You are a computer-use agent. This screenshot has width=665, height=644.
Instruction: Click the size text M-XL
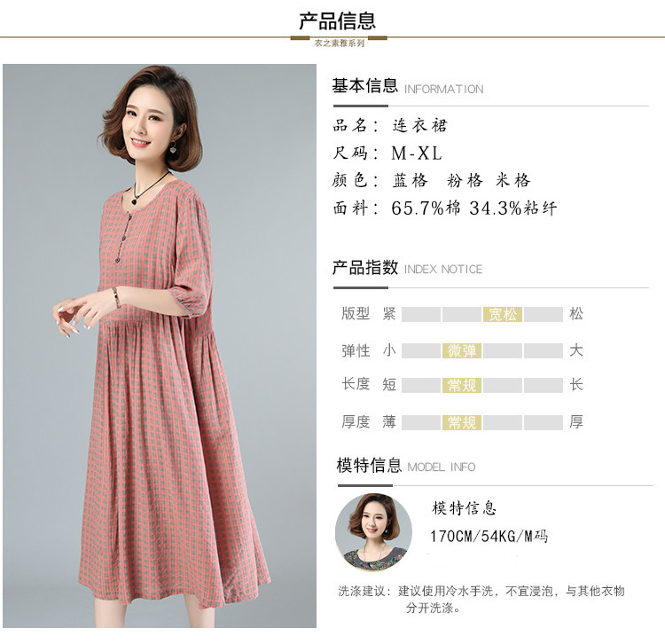click(417, 153)
